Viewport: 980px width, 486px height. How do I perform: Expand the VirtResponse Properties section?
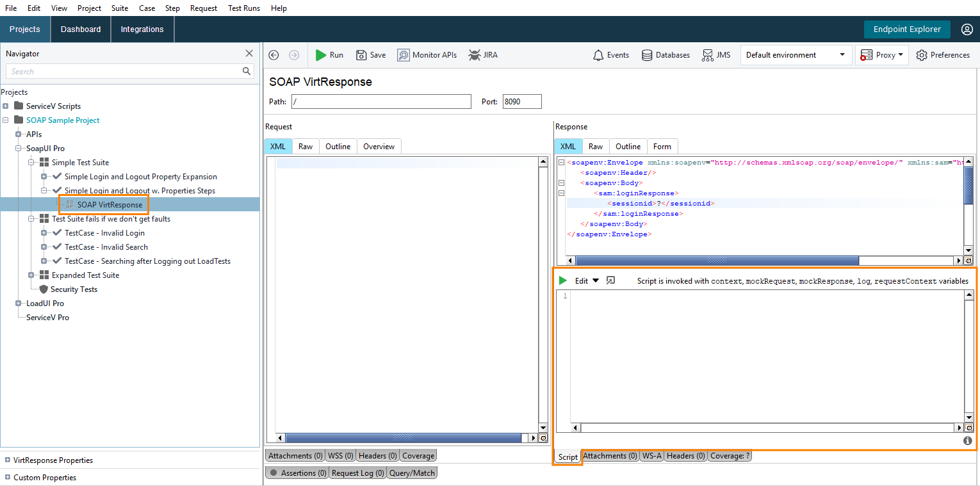pyautogui.click(x=8, y=460)
